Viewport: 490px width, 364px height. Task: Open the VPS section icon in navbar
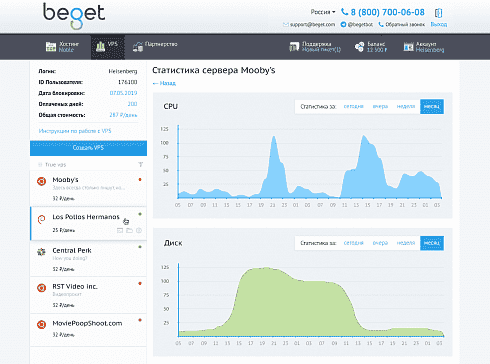tap(101, 47)
